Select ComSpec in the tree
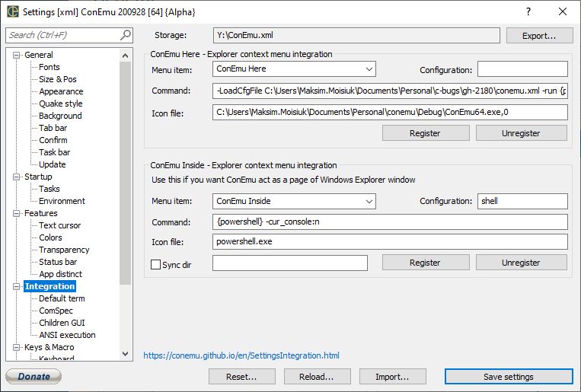The height and width of the screenshot is (392, 581). click(x=56, y=311)
